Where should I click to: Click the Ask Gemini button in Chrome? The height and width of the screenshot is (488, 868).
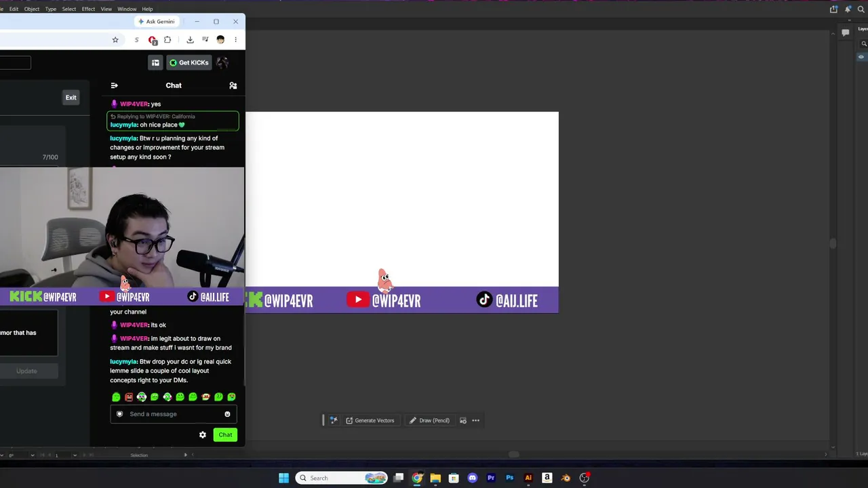coord(157,22)
